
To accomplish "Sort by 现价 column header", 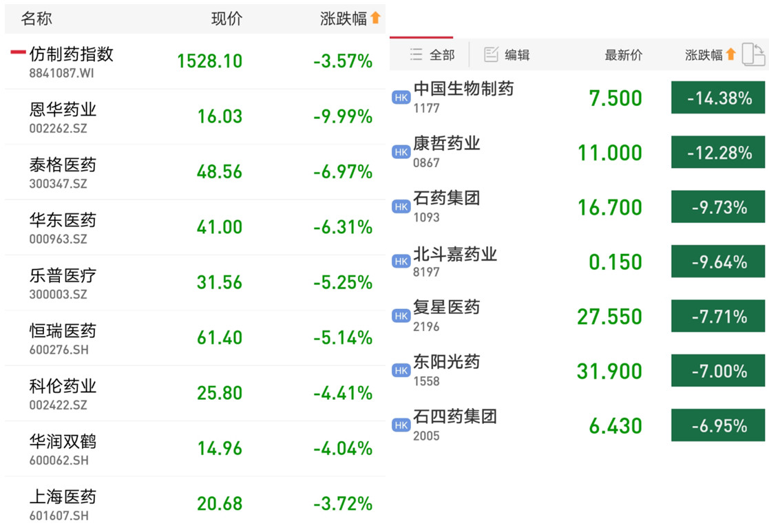I will (227, 19).
